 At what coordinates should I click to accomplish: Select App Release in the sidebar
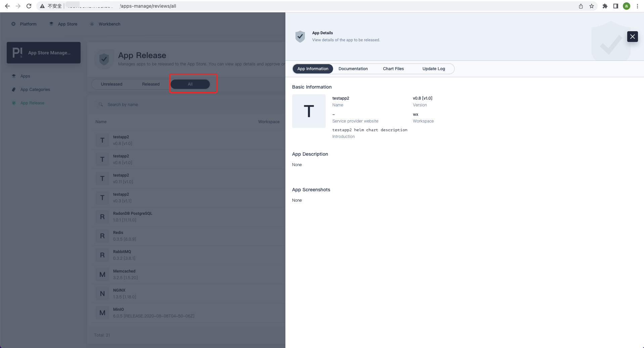pos(32,103)
